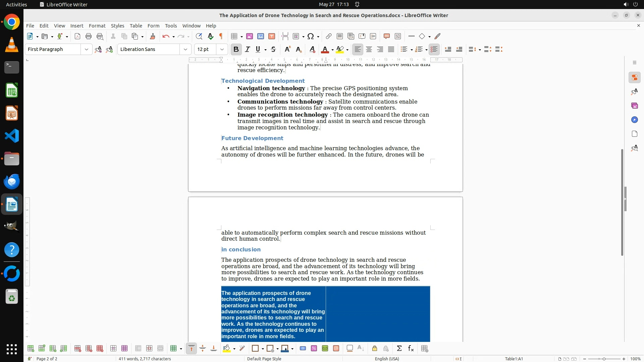Expand the paragraph style dropdown arrow
The width and height of the screenshot is (644, 362).
87,49
